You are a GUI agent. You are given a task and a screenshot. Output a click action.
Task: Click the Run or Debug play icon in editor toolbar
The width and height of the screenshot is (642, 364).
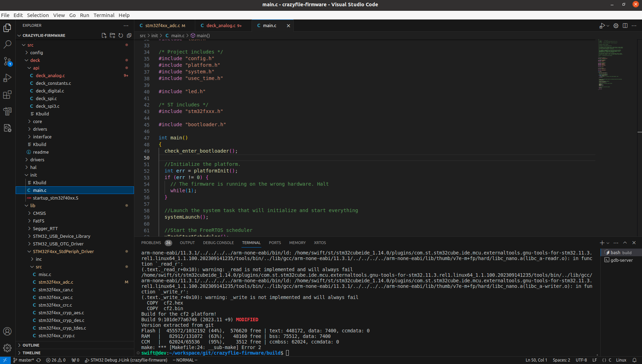tap(602, 26)
